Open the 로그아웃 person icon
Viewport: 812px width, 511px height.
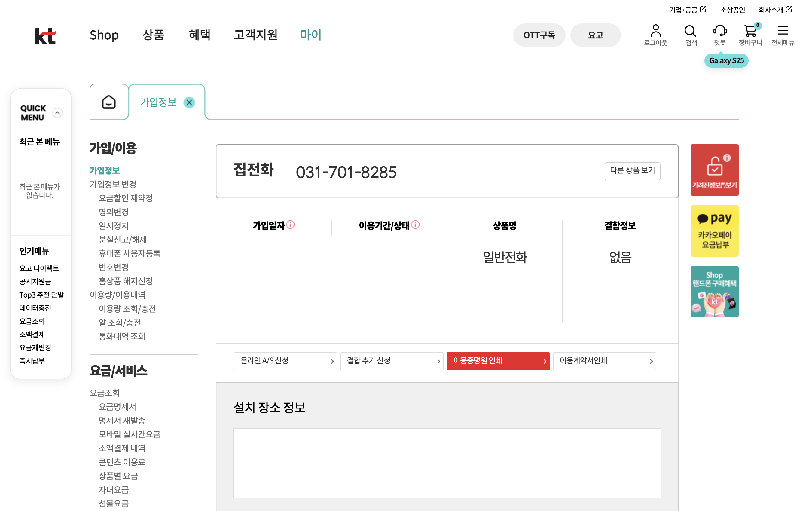(x=655, y=35)
